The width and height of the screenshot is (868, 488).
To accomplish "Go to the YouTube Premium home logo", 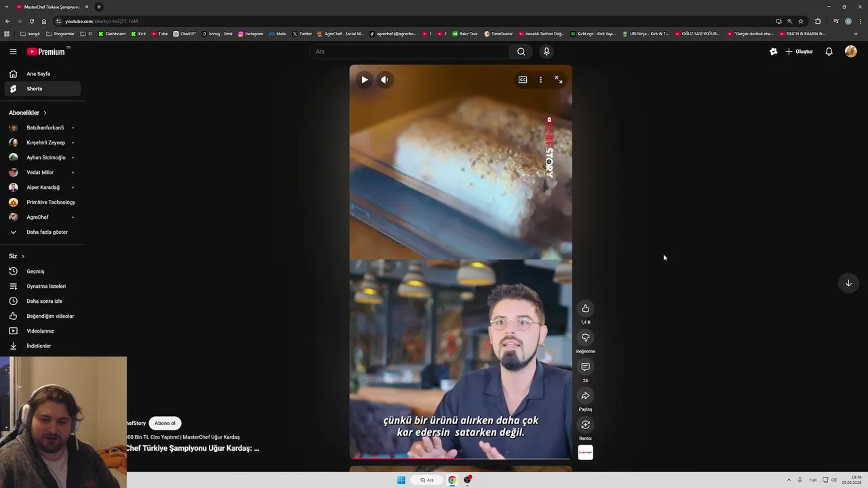I will 45,52.
